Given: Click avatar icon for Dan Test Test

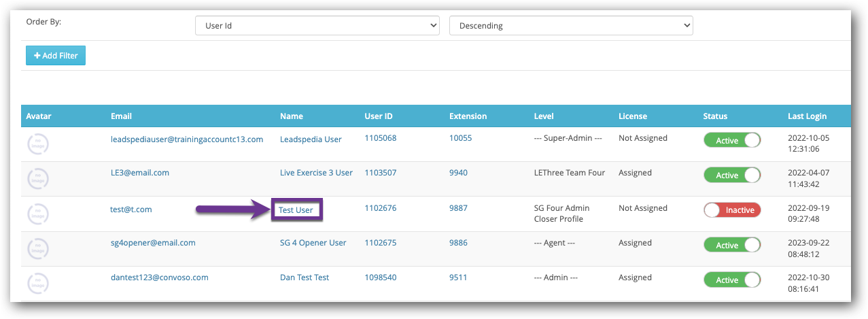Looking at the screenshot, I should pyautogui.click(x=38, y=284).
